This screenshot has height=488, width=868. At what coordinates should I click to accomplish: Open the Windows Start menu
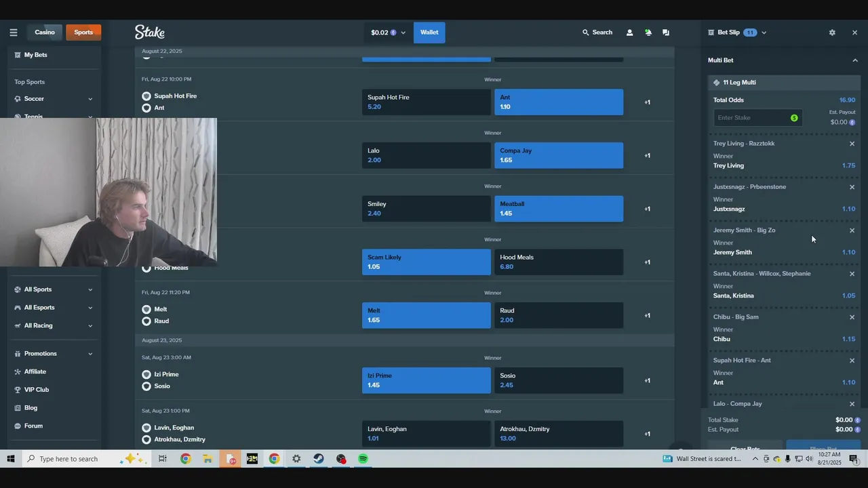click(11, 459)
